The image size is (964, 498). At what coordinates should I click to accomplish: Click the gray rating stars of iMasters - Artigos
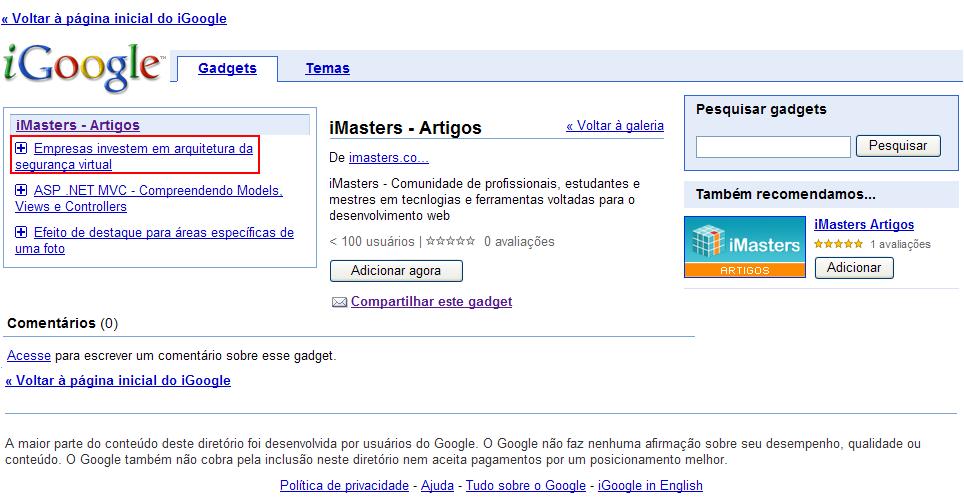[450, 241]
